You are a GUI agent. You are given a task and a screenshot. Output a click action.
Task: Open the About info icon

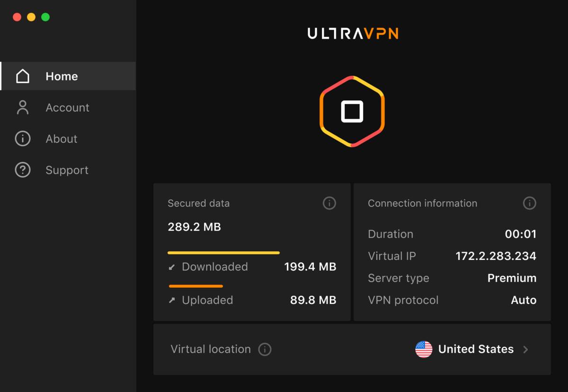(23, 139)
